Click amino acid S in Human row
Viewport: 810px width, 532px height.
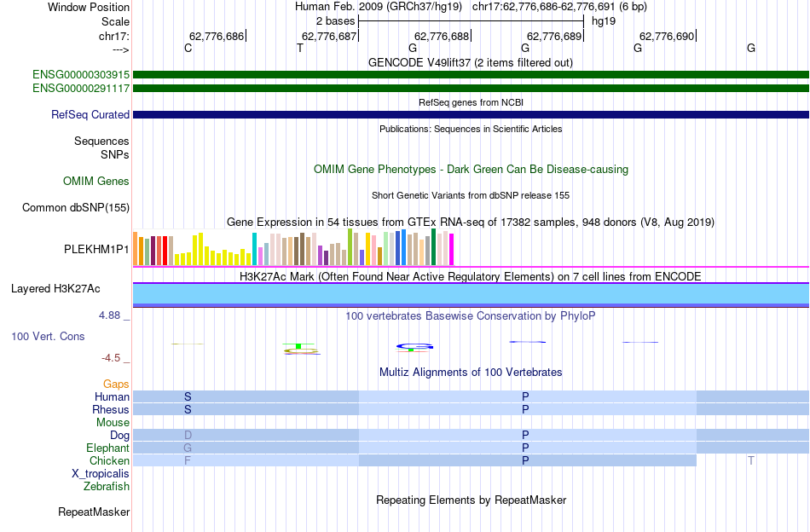pos(188,396)
